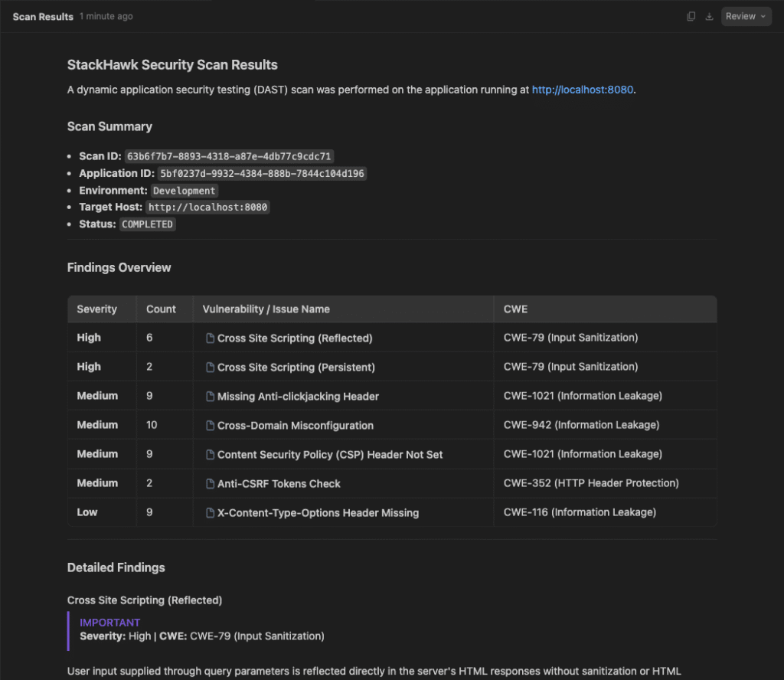Click the Detailed Findings heading
Viewport: 784px width, 680px height.
tap(116, 567)
